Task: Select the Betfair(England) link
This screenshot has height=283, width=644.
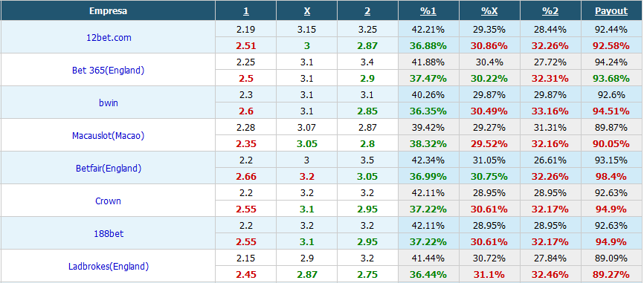Action: (x=109, y=168)
